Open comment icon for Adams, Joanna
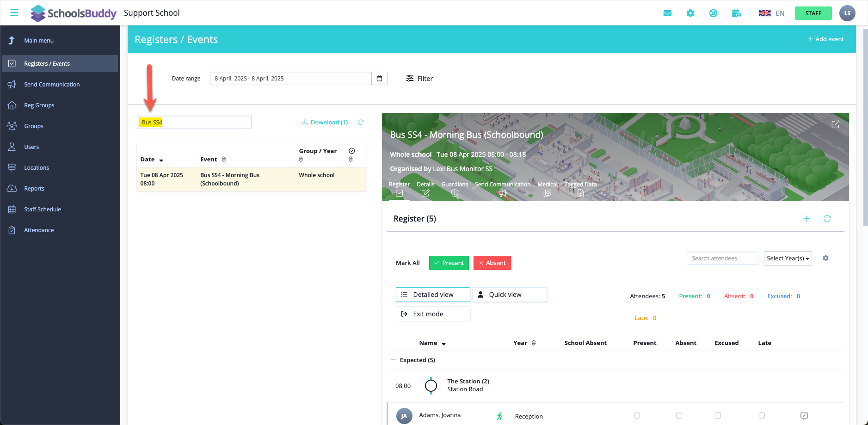The height and width of the screenshot is (425, 868). (804, 416)
